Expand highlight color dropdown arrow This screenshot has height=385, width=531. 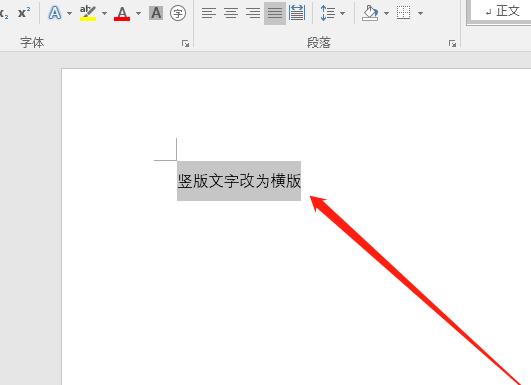tap(104, 14)
